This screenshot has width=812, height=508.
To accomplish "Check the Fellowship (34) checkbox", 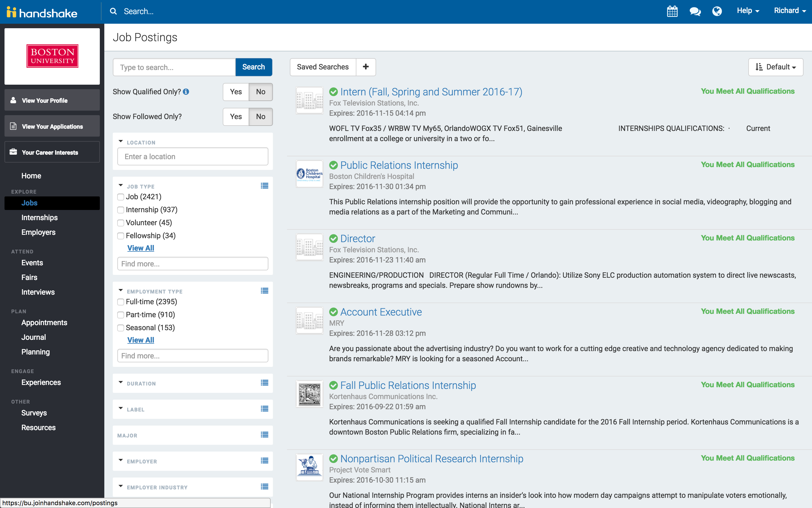I will pos(120,236).
